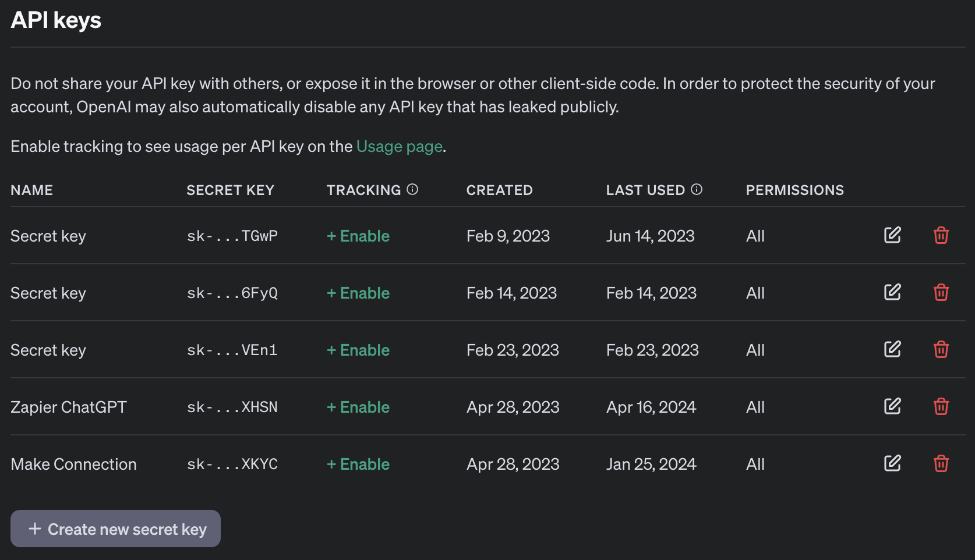Enable tracking for key ending VEn1

pyautogui.click(x=358, y=350)
